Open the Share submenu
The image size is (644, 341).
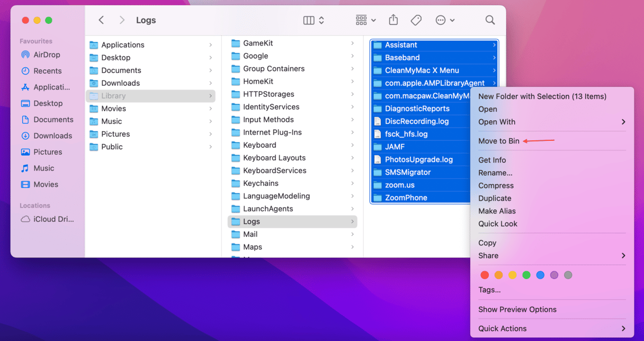click(552, 255)
